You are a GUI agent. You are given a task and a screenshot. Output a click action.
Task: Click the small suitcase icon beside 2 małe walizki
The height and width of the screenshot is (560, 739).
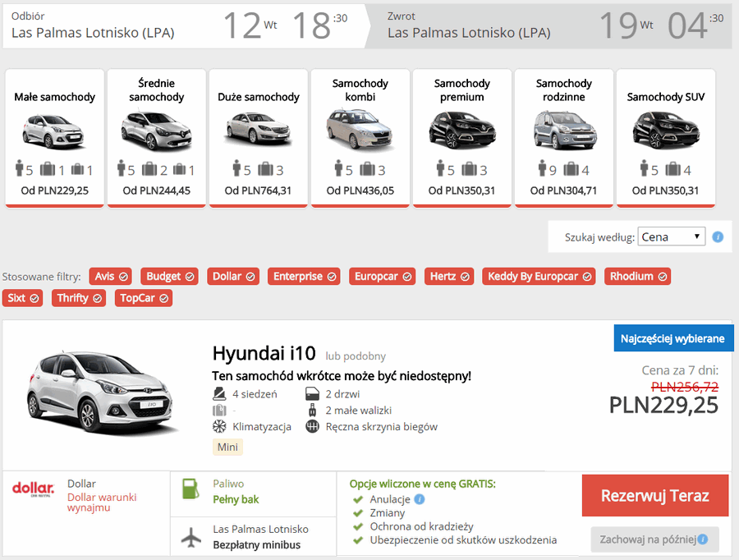point(312,410)
